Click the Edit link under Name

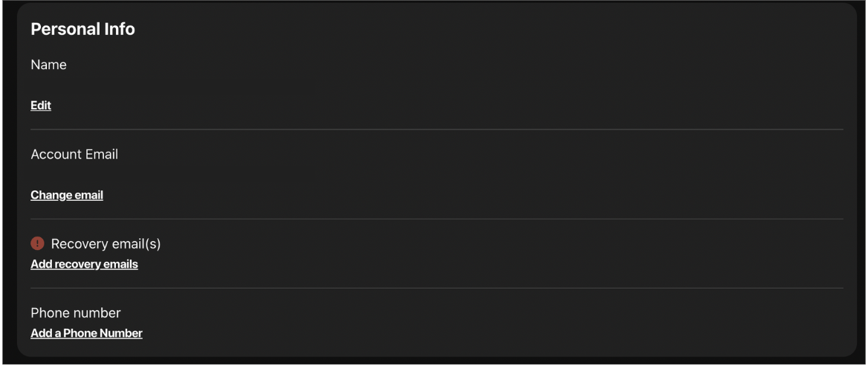(41, 106)
